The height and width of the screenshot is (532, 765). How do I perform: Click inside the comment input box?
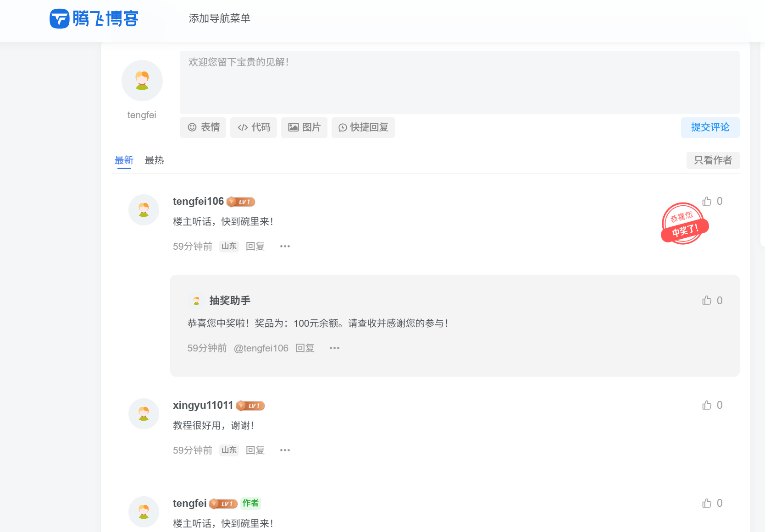(x=459, y=82)
